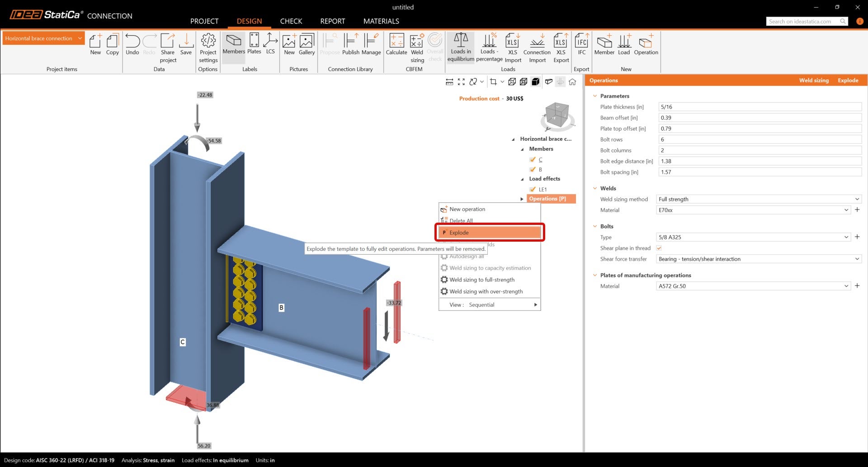Screen dimensions: 868x467
Task: Toggle the LE1 load effect checkbox
Action: [533, 189]
